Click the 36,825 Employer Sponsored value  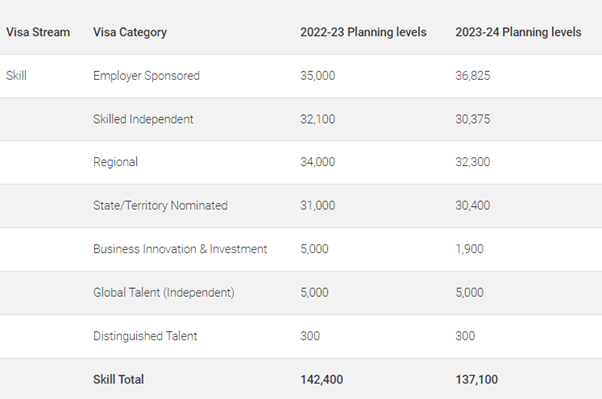[x=473, y=76]
